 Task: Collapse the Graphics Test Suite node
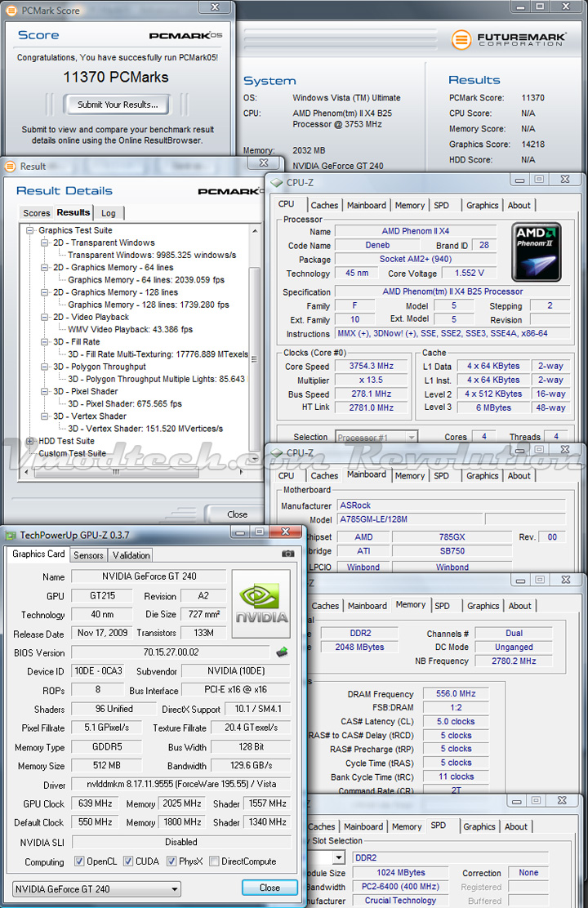coord(30,230)
